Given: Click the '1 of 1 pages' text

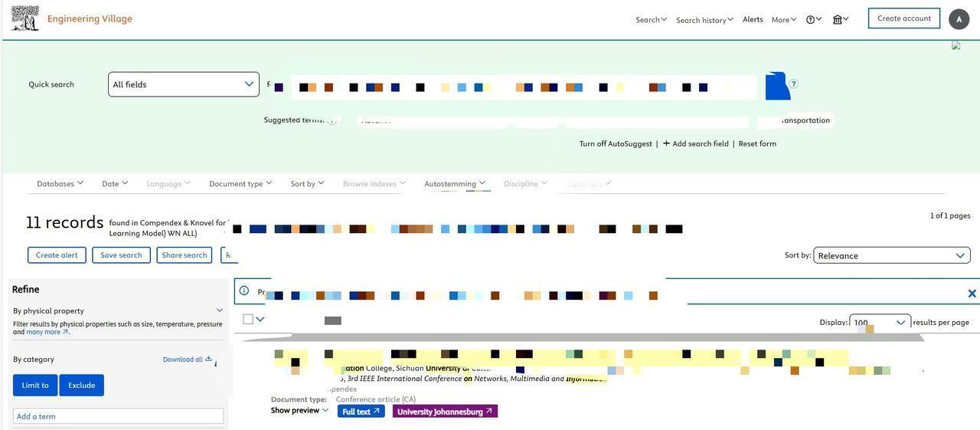Looking at the screenshot, I should 950,215.
